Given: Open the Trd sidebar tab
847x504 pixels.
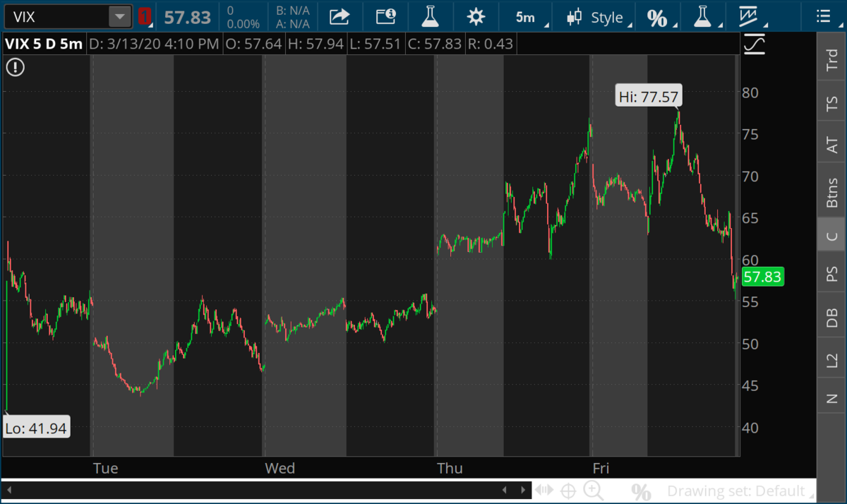Looking at the screenshot, I should click(831, 61).
